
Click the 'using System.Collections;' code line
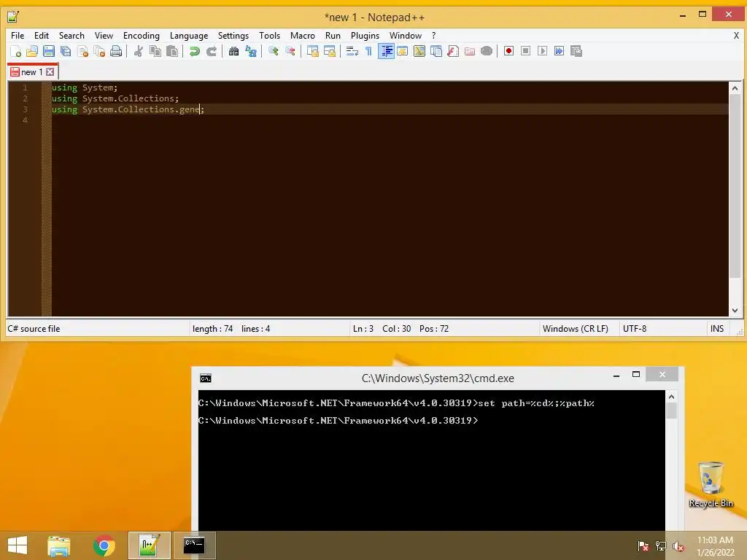[x=115, y=98]
